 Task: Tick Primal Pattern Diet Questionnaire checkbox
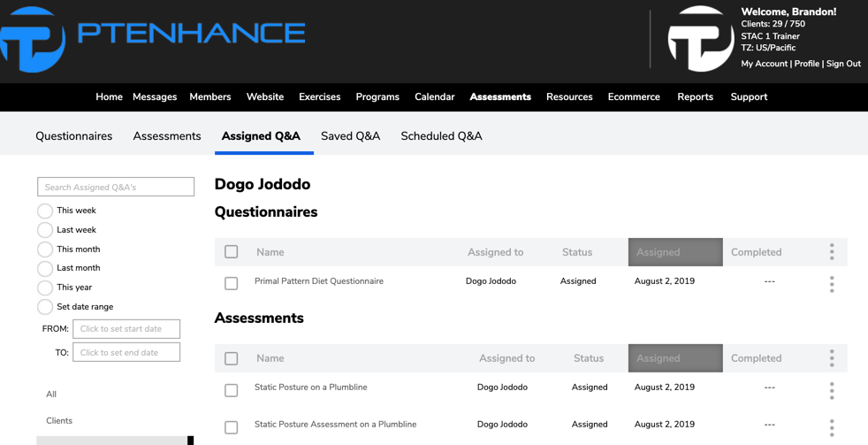click(x=231, y=283)
